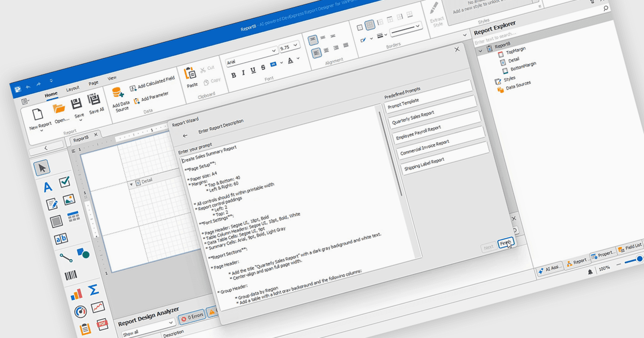Select the Sigma summary tool
Image resolution: width=644 pixels, height=338 pixels.
(93, 290)
